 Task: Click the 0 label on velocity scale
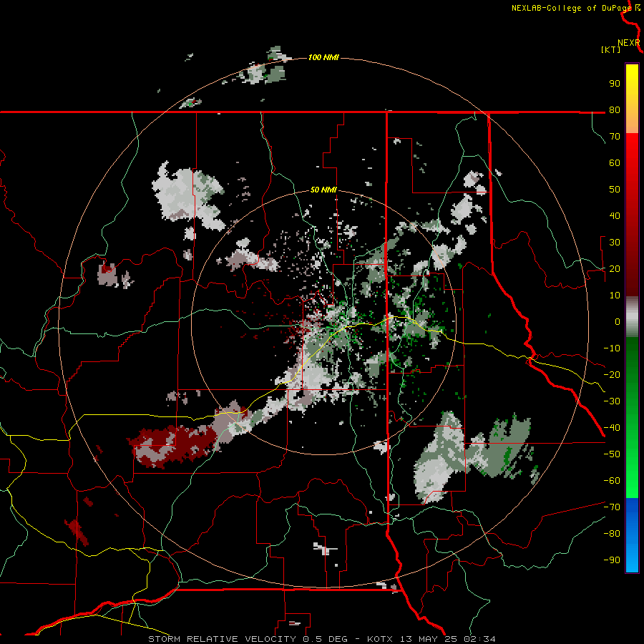tap(618, 321)
